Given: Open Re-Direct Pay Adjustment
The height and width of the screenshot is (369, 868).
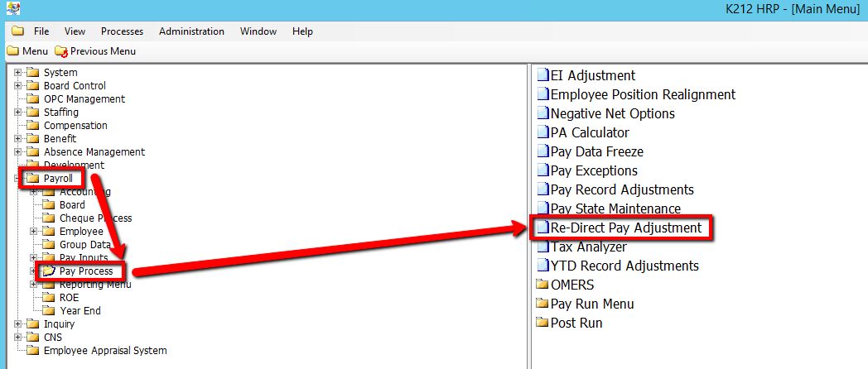Looking at the screenshot, I should 625,228.
